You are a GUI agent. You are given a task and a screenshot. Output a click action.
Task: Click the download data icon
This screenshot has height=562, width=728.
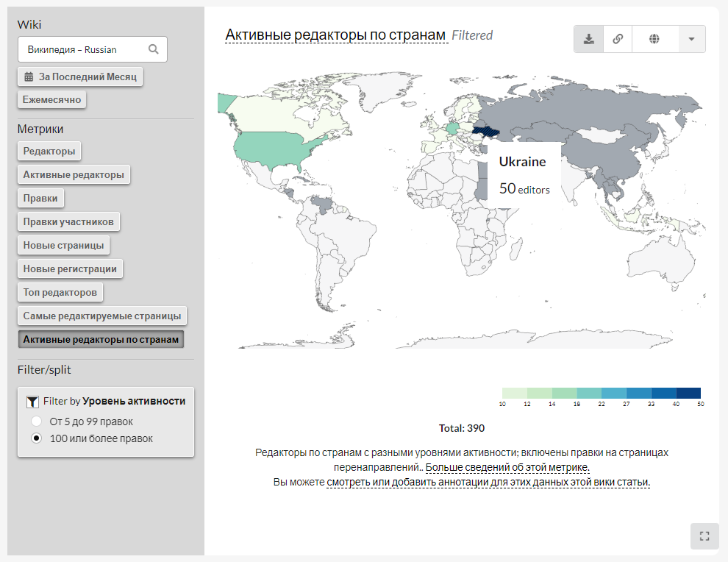point(589,39)
